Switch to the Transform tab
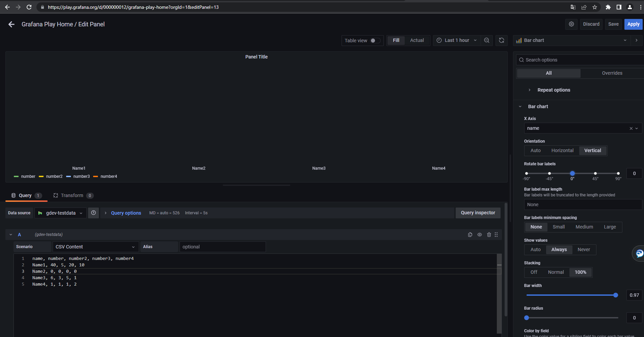This screenshot has width=644, height=337. pos(73,196)
